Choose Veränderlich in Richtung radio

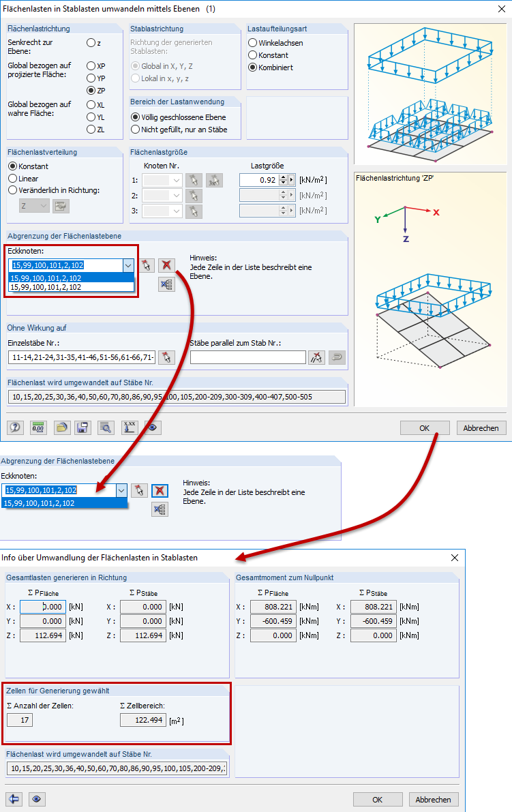click(13, 190)
